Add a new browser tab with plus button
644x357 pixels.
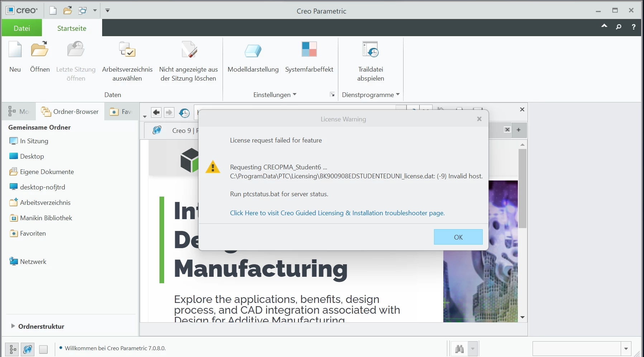[x=519, y=130]
